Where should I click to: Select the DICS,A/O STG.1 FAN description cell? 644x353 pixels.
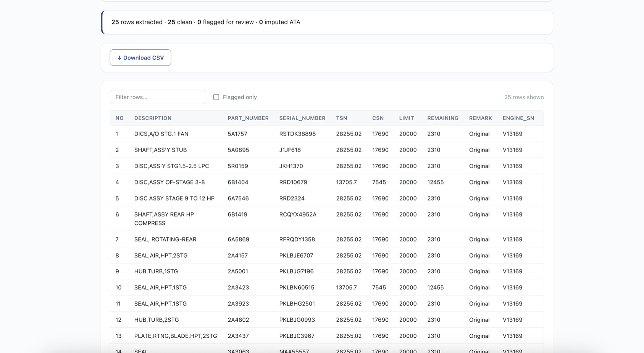[161, 134]
